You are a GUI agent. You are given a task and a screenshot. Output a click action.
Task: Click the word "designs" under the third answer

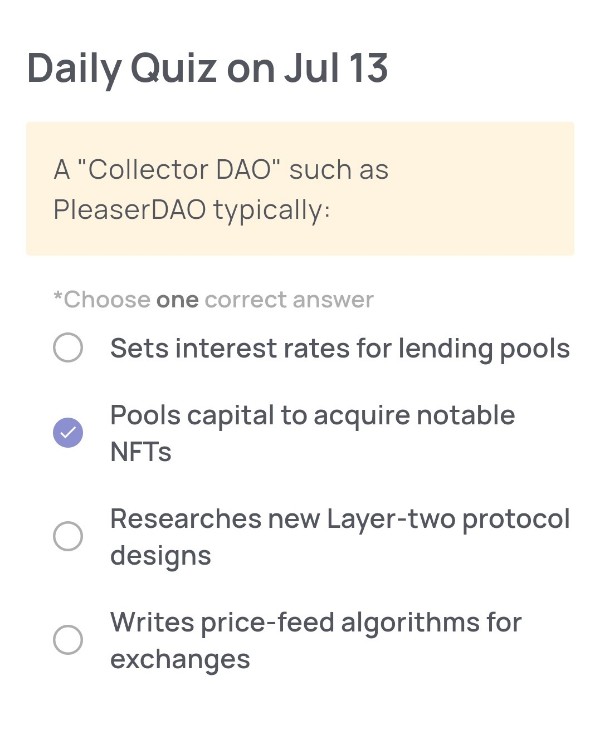click(x=161, y=557)
